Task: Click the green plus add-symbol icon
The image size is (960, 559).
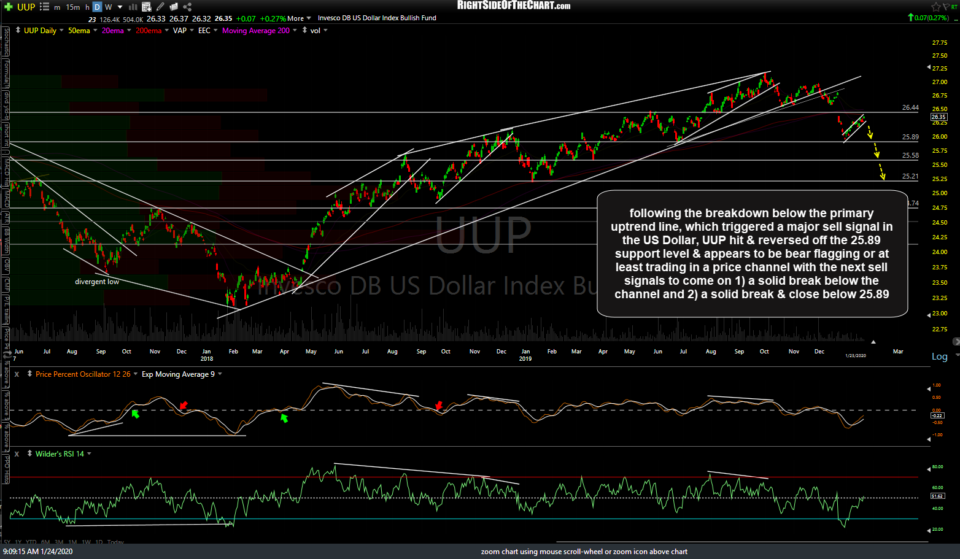Action: pos(8,7)
